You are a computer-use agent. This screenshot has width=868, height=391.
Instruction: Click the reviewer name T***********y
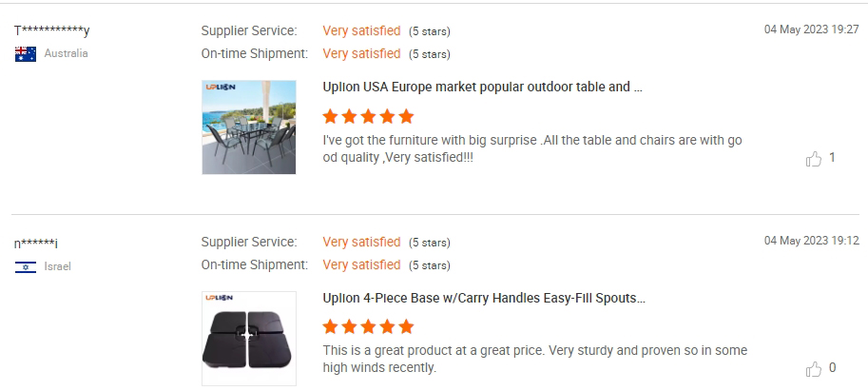click(52, 31)
